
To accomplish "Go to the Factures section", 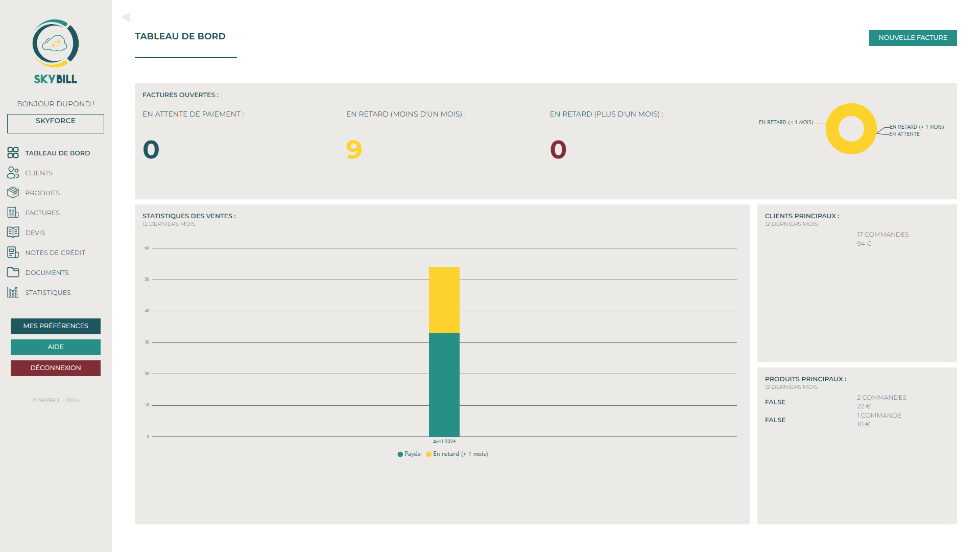I will [42, 213].
